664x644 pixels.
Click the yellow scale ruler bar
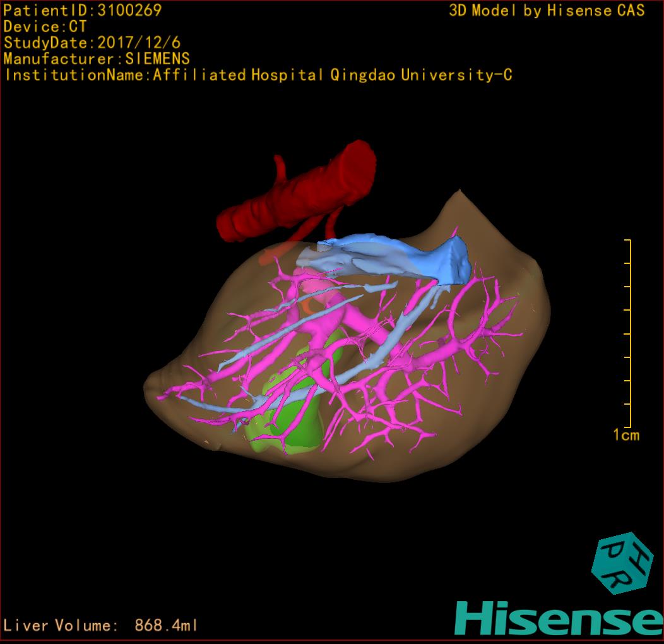coord(629,333)
